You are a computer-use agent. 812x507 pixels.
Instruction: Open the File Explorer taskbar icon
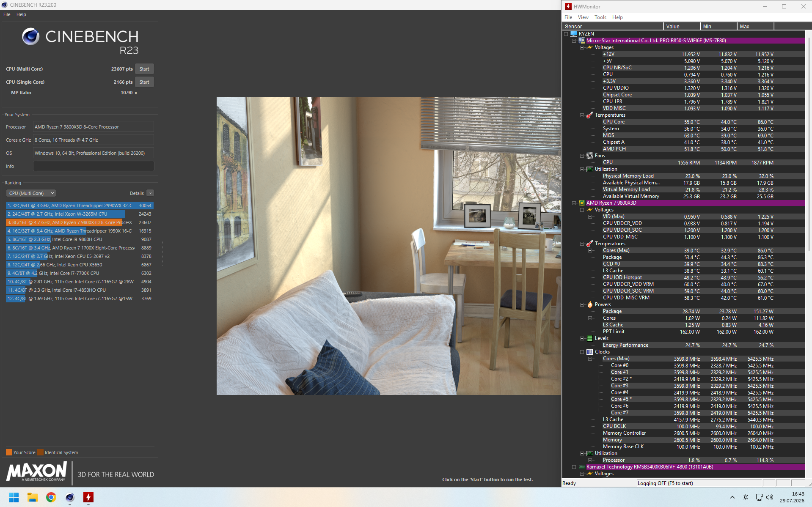tap(33, 497)
